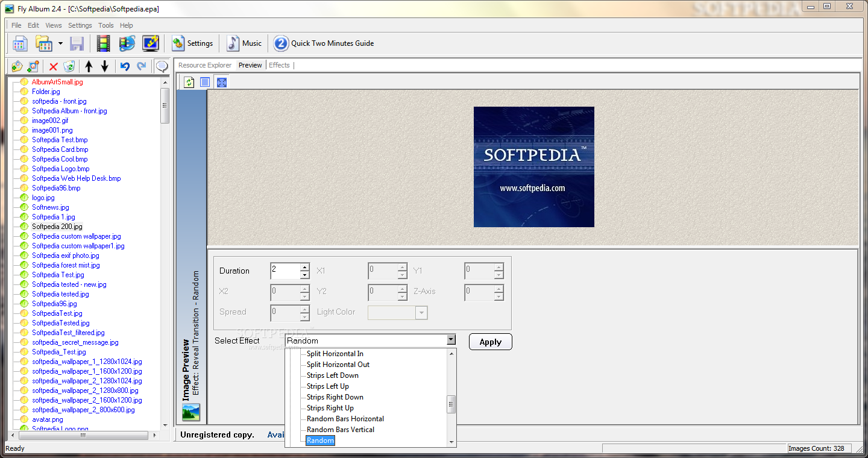This screenshot has height=458, width=868.
Task: Select Folder.jpg in the file list
Action: click(x=46, y=92)
